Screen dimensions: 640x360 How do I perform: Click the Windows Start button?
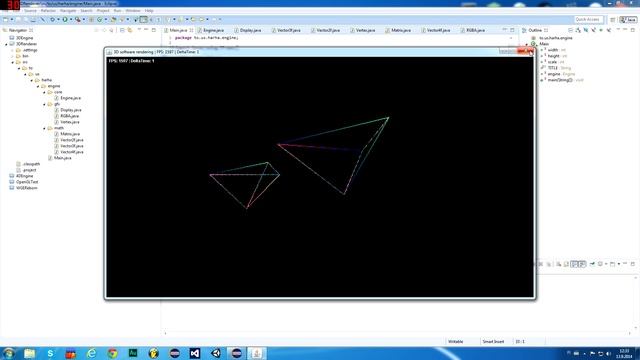(x=9, y=353)
